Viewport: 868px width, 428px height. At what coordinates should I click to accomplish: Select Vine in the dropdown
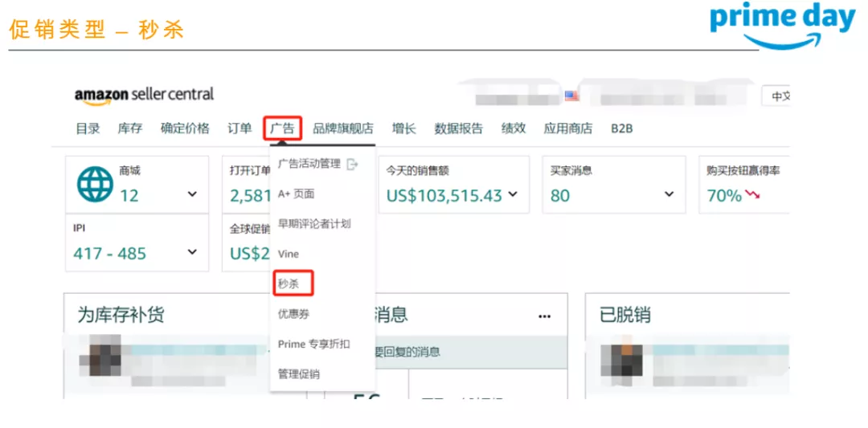coord(288,254)
